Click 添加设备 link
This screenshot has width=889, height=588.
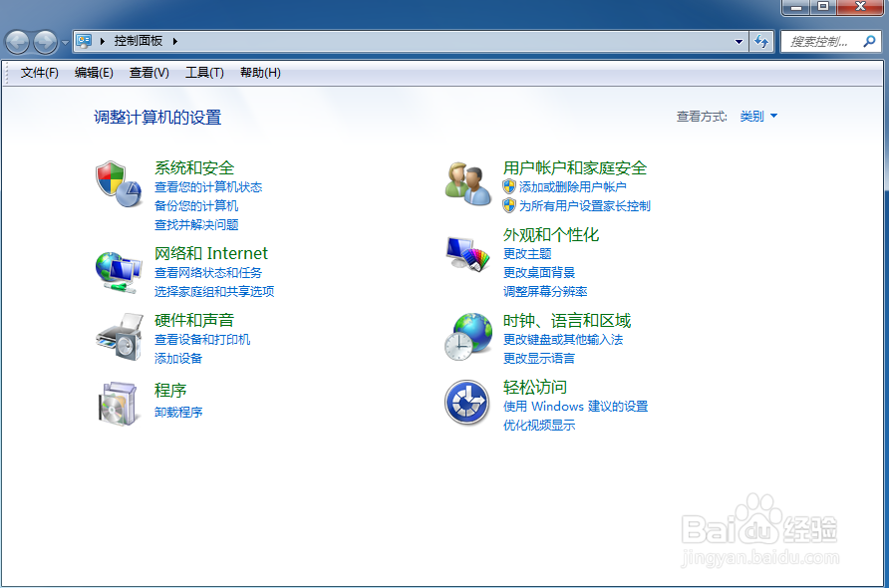[178, 359]
